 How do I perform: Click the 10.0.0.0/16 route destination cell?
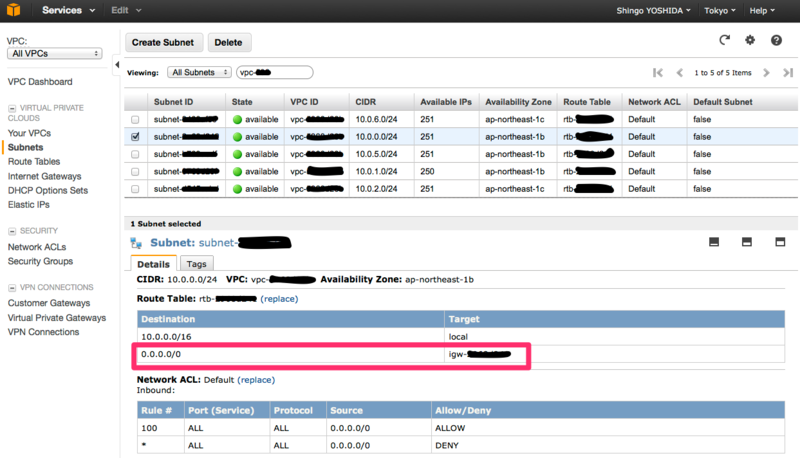pos(290,337)
